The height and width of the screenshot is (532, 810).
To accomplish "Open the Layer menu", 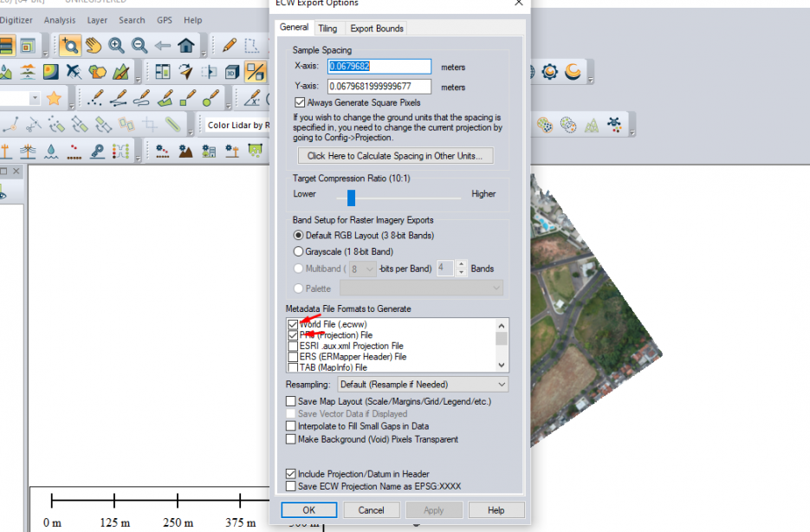I will pos(97,20).
